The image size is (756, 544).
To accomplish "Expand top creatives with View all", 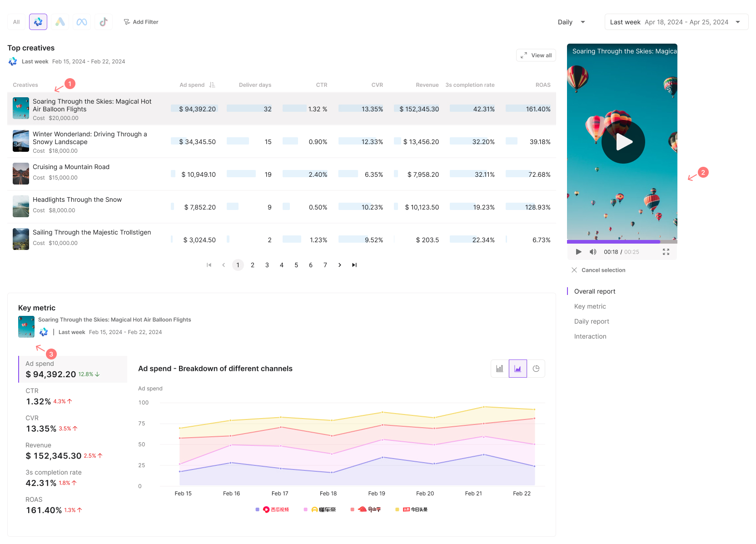I will pos(536,55).
